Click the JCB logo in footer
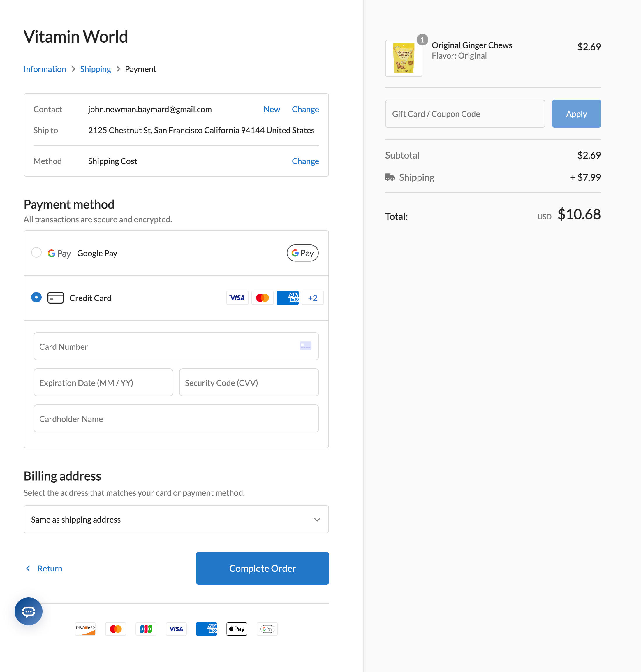Image resolution: width=641 pixels, height=672 pixels. click(146, 629)
